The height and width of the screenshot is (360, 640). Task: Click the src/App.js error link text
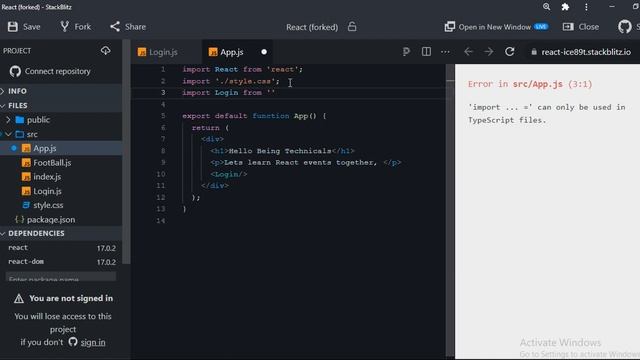538,84
